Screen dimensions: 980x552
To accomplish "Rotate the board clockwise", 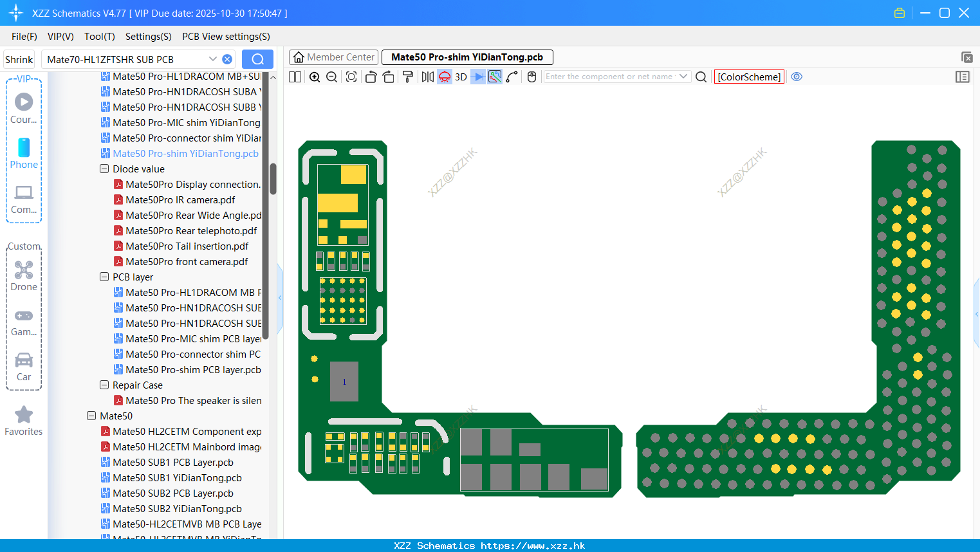I will [x=388, y=77].
